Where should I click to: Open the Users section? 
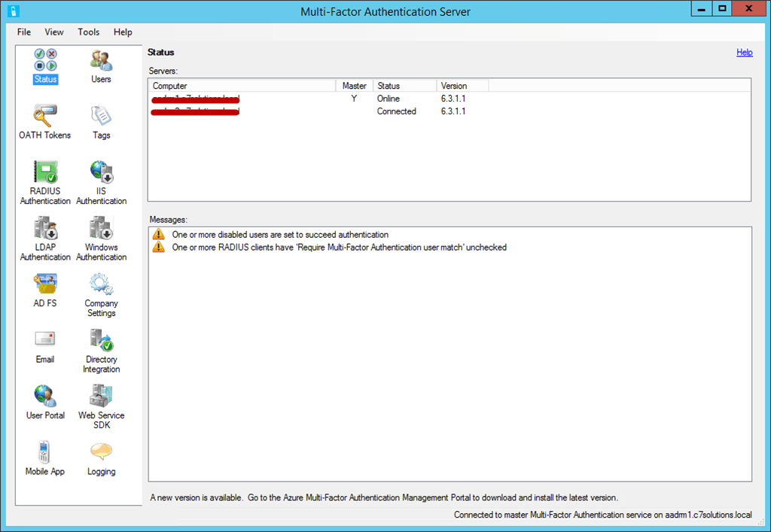102,66
